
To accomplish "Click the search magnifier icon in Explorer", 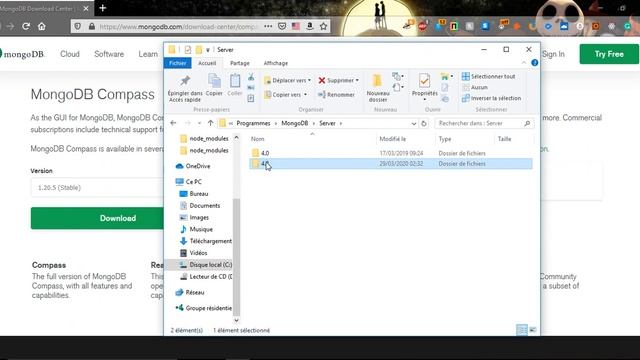I will coord(527,123).
